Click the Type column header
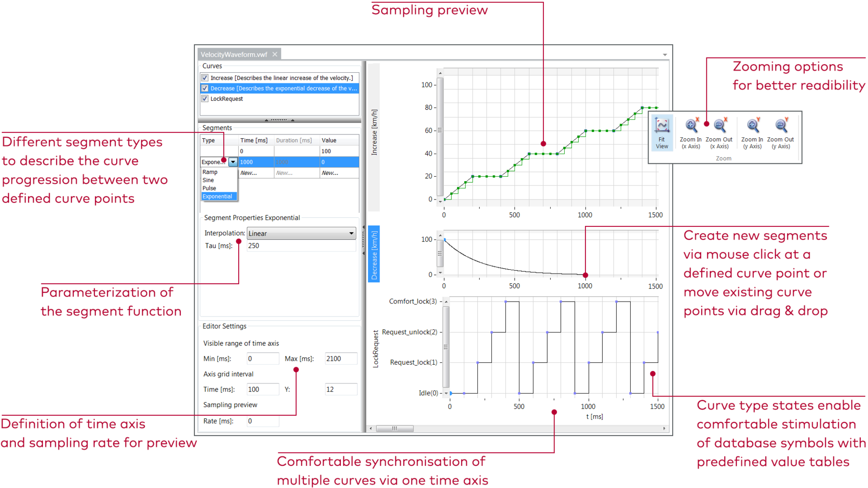This screenshot has height=488, width=868. pos(219,140)
